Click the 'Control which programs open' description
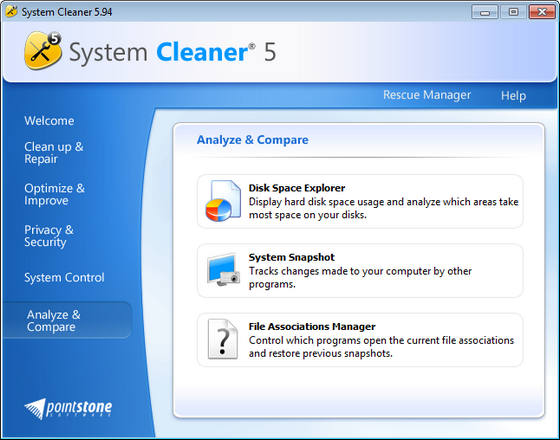Image resolution: width=560 pixels, height=440 pixels. 381,347
